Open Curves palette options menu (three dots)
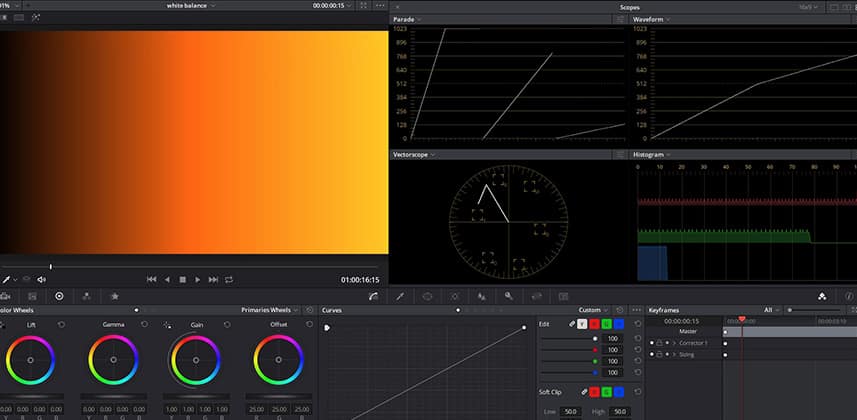The width and height of the screenshot is (857, 420). pyautogui.click(x=637, y=310)
